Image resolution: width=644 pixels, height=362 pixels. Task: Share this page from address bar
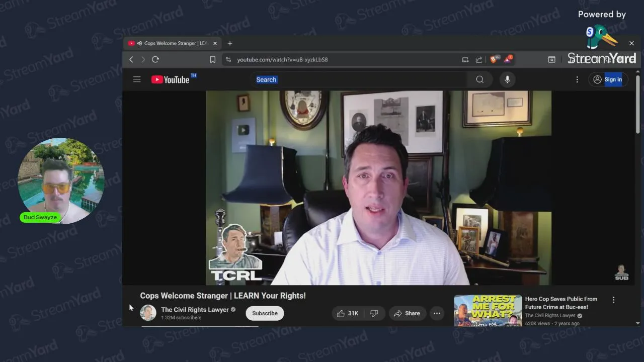[479, 59]
